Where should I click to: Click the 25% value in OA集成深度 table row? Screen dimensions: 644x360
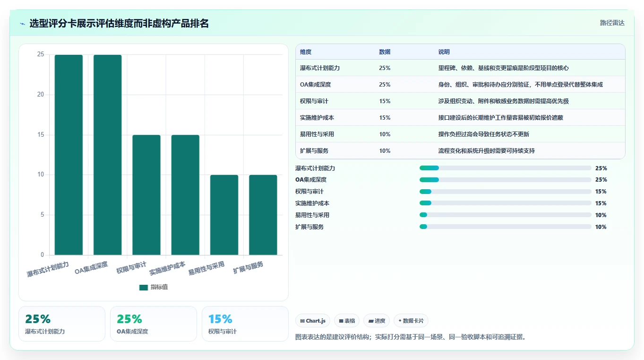[385, 85]
